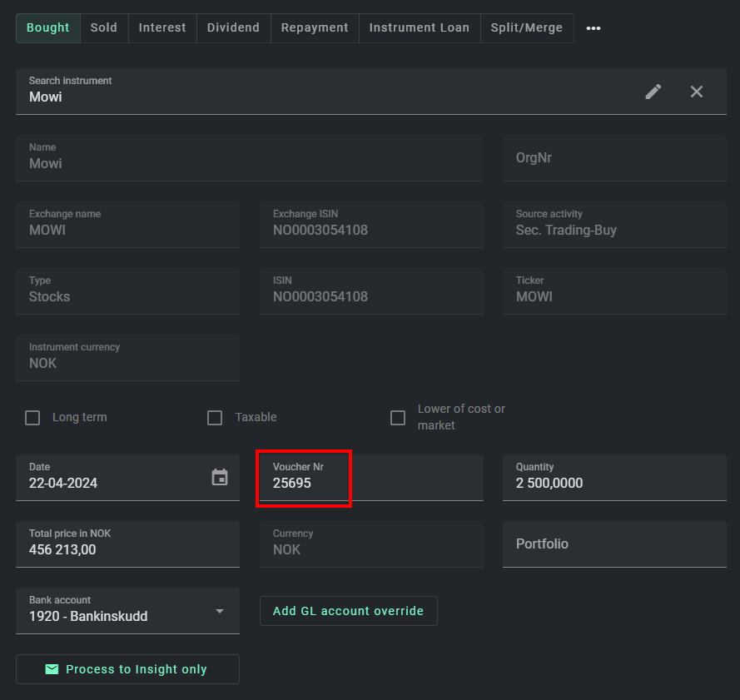Click the Total price in NOK field

127,549
